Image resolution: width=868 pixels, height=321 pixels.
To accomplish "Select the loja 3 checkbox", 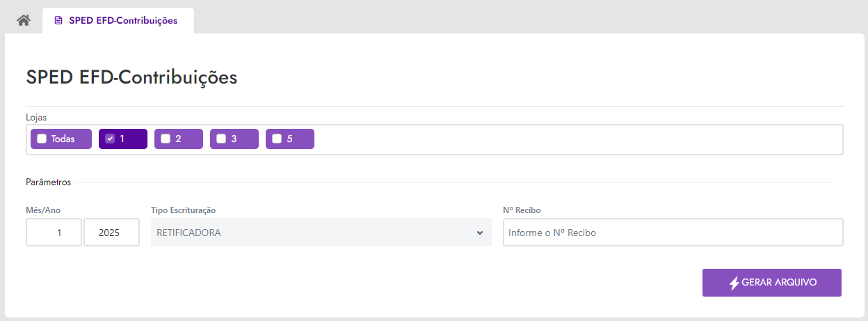I will pyautogui.click(x=221, y=139).
